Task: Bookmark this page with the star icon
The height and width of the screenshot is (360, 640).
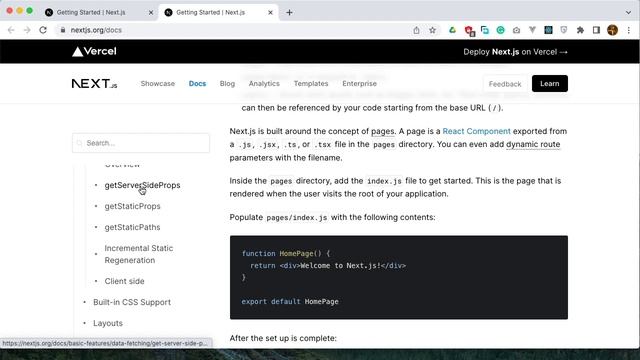Action: (432, 30)
